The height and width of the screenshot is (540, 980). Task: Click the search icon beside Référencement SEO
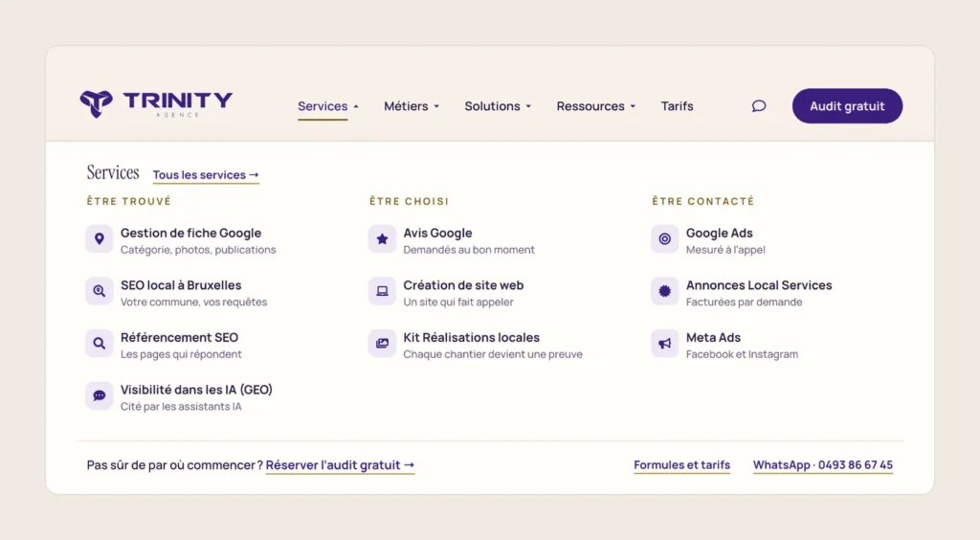pos(100,343)
